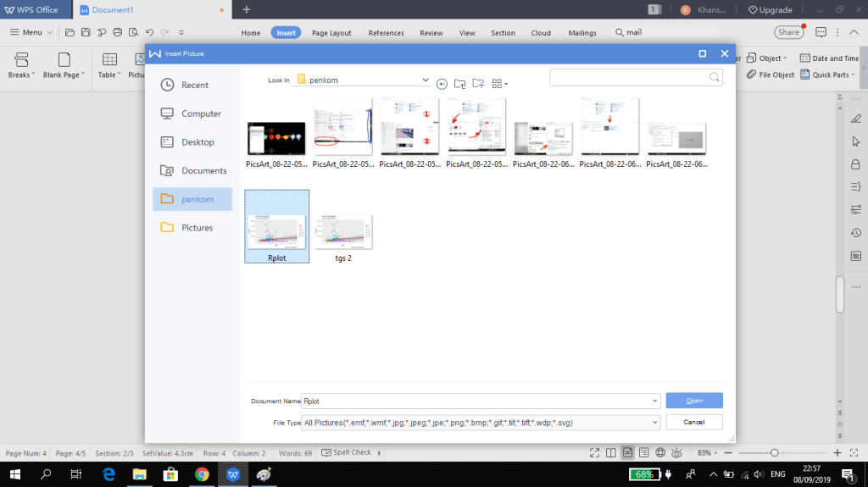The width and height of the screenshot is (868, 487).
Task: Click the back arrow in Insert Picture dialog
Action: tap(442, 83)
